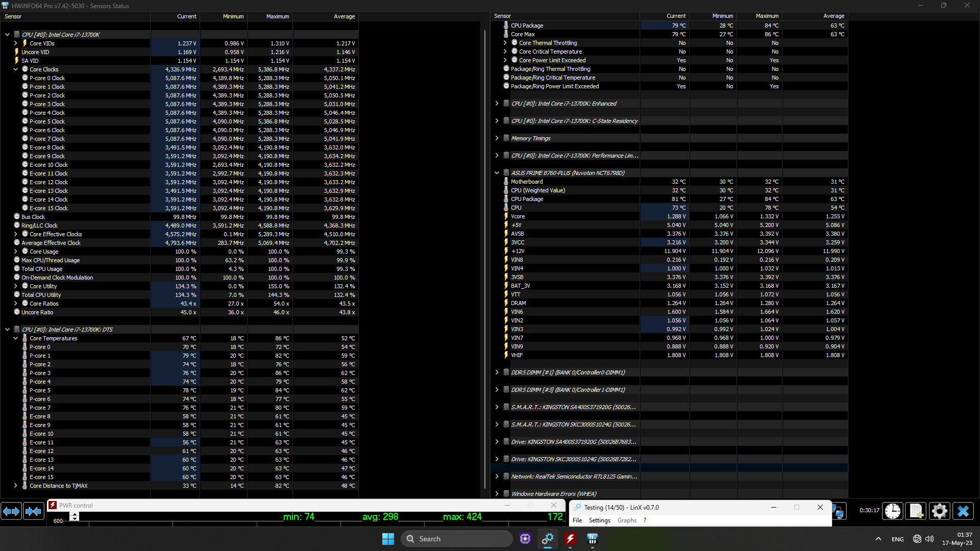The width and height of the screenshot is (980, 551).
Task: Reset sensor clock timer icon
Action: pyautogui.click(x=892, y=511)
